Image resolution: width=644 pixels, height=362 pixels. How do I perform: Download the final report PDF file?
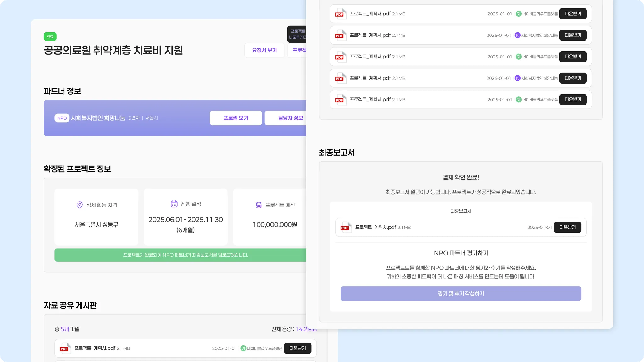click(x=567, y=227)
